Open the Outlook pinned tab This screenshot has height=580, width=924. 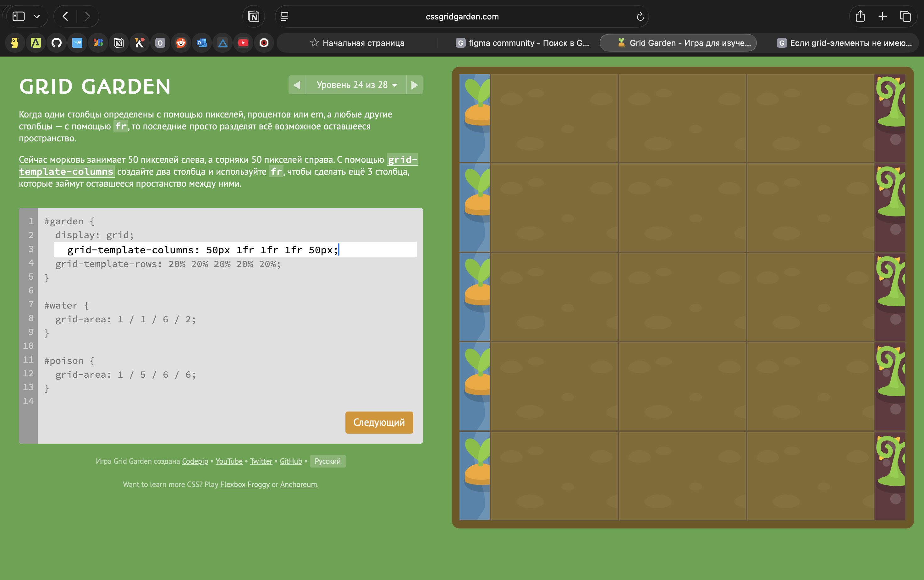click(x=202, y=43)
